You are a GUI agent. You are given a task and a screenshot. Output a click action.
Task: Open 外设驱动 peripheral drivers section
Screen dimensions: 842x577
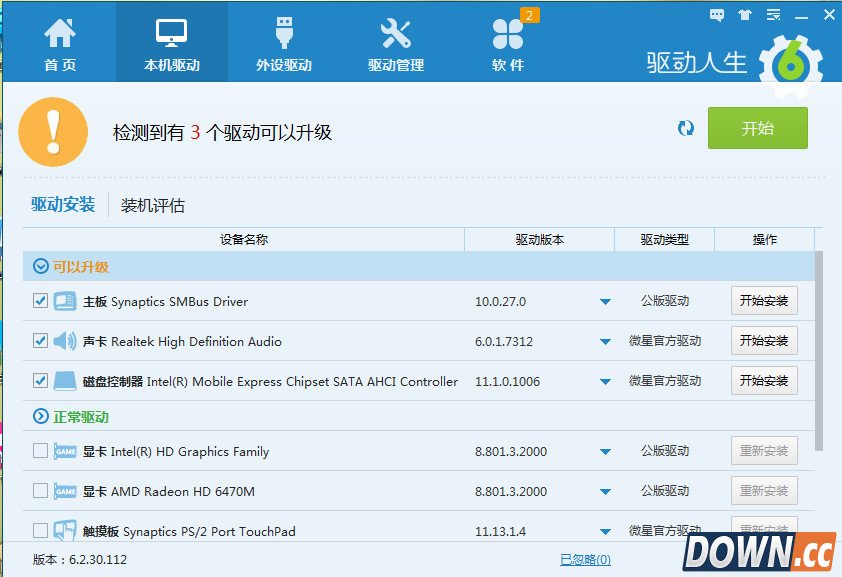pos(284,40)
